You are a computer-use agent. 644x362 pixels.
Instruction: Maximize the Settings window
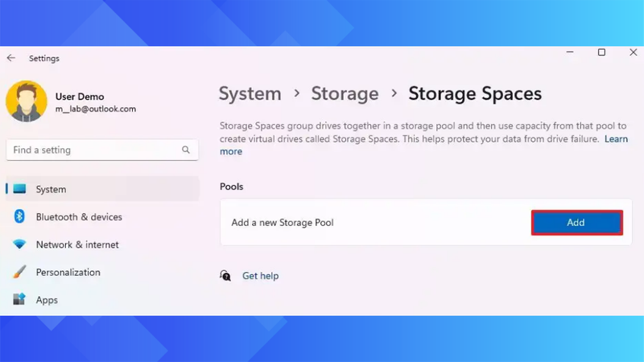[601, 52]
